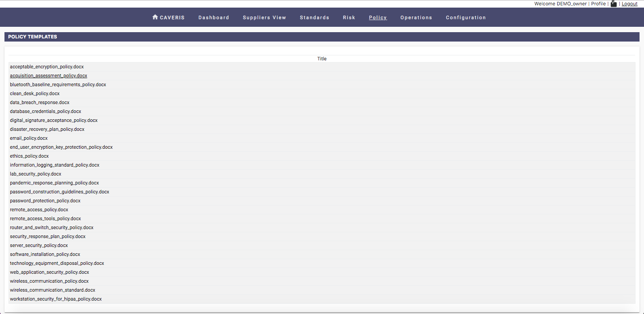644x314 pixels.
Task: Open the Dashboard menu
Action: (214, 17)
